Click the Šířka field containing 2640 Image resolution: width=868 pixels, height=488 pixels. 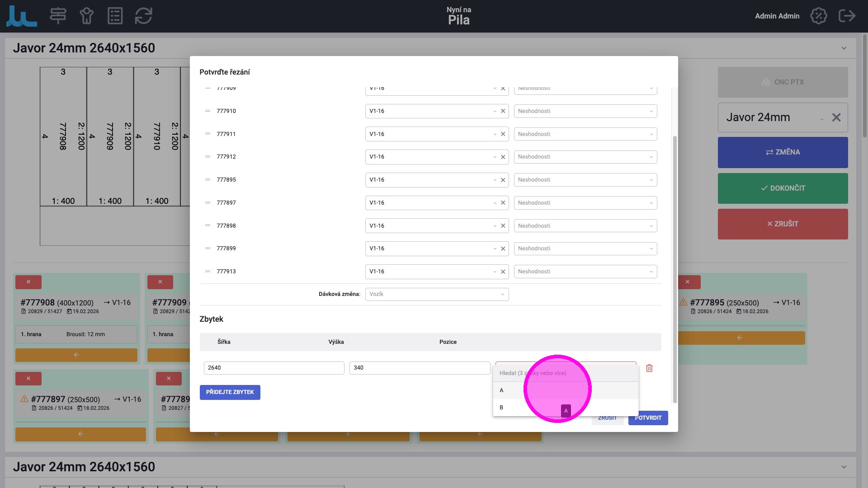coord(274,368)
